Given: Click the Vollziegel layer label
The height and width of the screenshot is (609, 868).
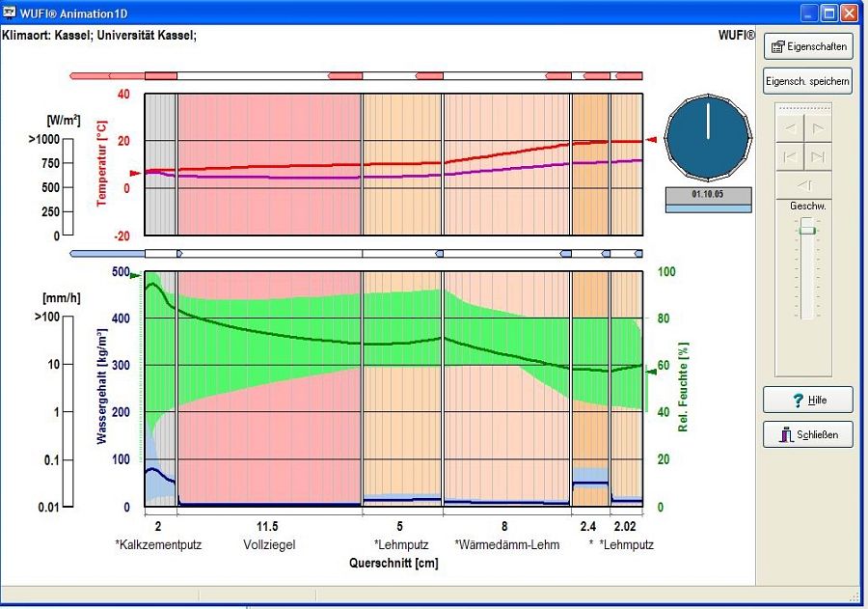Looking at the screenshot, I should (x=269, y=545).
